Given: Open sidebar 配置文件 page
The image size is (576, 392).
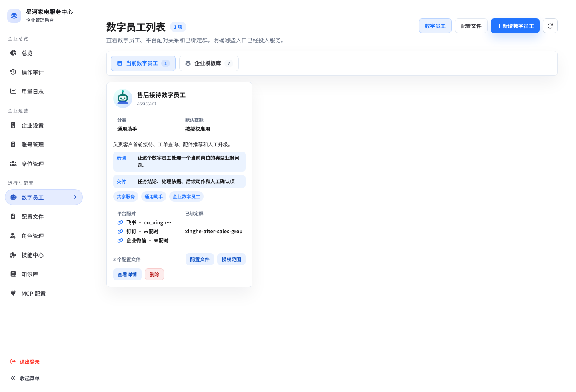Looking at the screenshot, I should 44,216.
